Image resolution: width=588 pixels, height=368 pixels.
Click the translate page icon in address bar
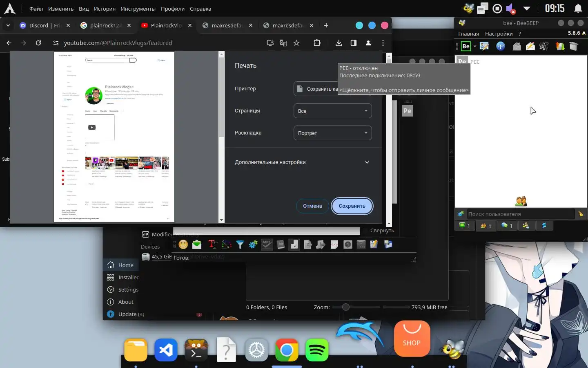click(283, 43)
